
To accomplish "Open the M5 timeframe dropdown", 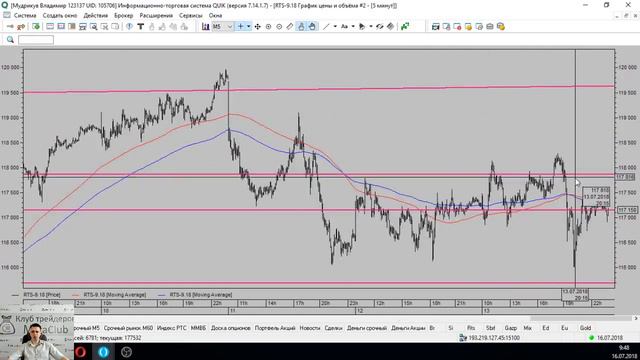I will [222, 27].
